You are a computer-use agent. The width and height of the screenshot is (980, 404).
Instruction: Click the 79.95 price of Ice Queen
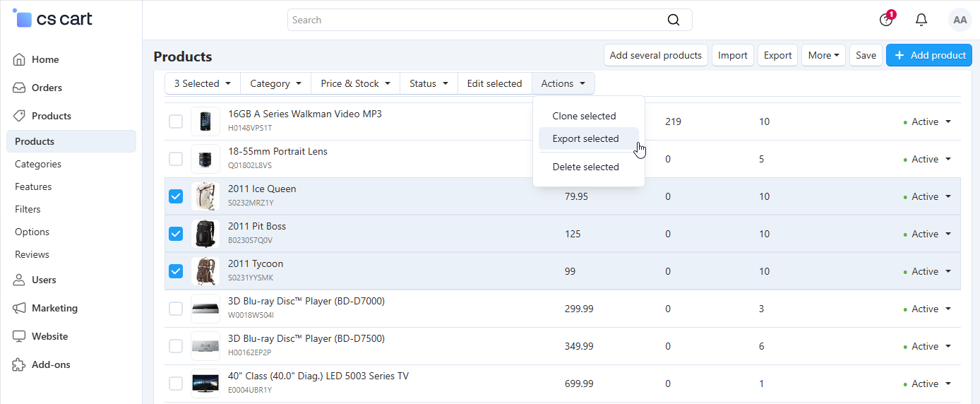576,196
